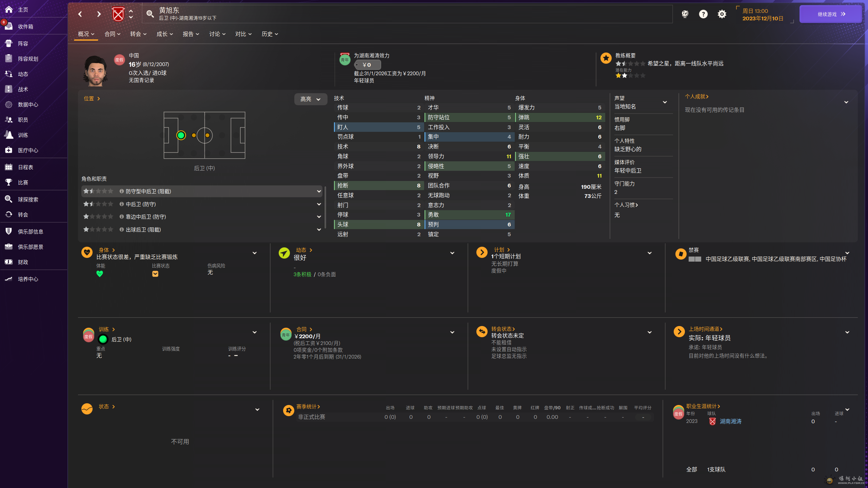Open the 转会 transfer menu in top bar
868x488 pixels.
click(138, 34)
